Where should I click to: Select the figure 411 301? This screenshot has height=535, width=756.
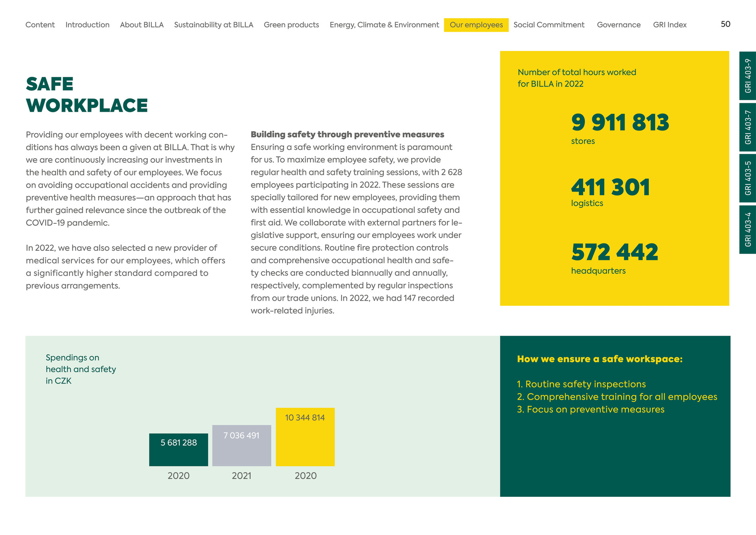pyautogui.click(x=611, y=187)
